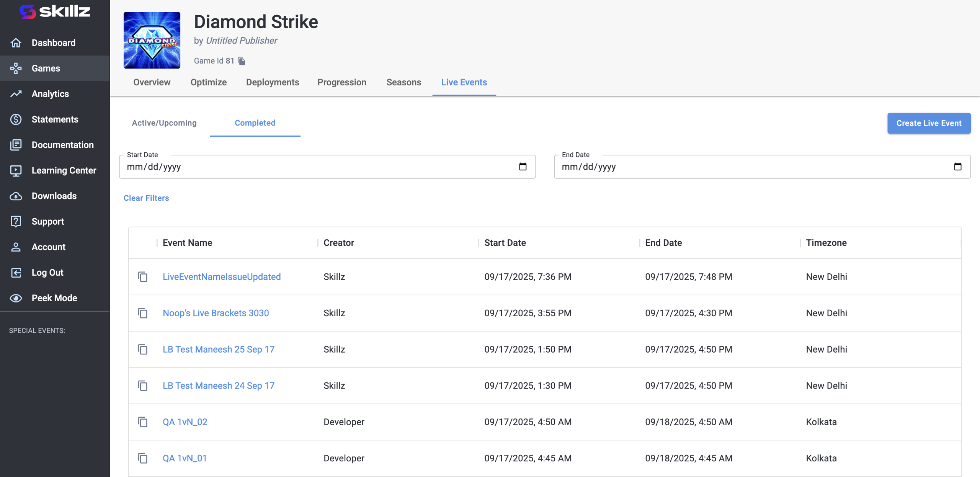Open Analytics from the sidebar
The width and height of the screenshot is (980, 477).
50,94
